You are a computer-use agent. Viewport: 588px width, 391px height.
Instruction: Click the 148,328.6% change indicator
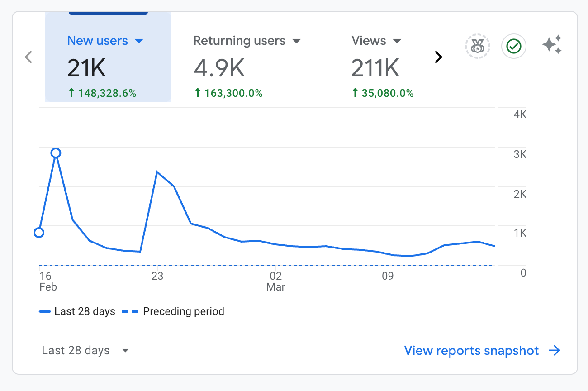[102, 93]
